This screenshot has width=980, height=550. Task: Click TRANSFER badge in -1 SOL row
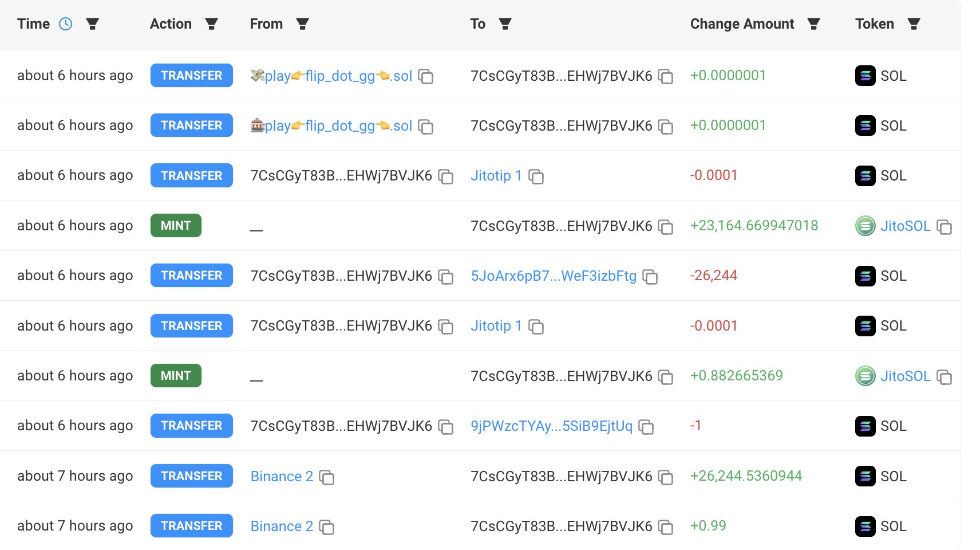tap(191, 425)
